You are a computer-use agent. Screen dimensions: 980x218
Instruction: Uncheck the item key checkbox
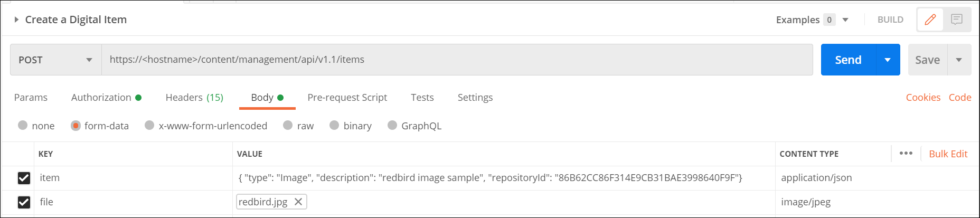(x=24, y=178)
